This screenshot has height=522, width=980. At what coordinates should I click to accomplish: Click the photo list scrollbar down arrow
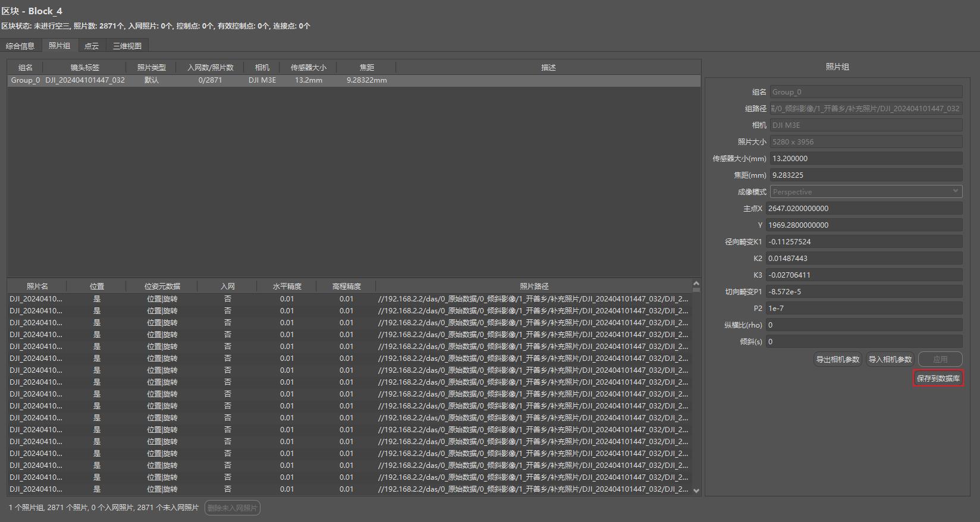tap(696, 490)
